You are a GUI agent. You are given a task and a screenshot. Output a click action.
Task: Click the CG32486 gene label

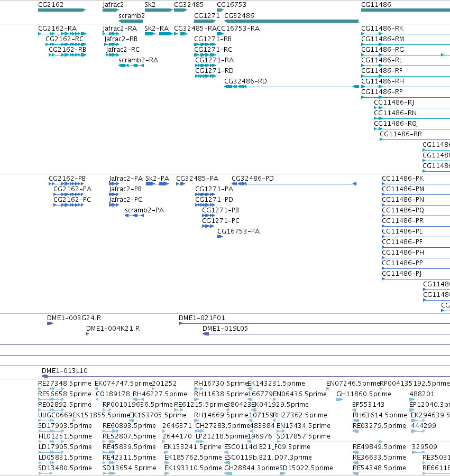click(239, 15)
